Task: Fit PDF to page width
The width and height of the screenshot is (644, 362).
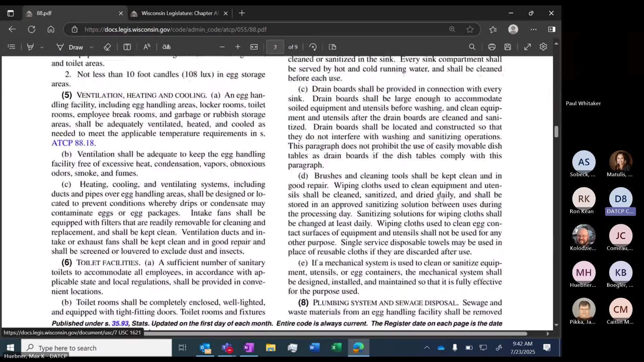Action: [254, 47]
